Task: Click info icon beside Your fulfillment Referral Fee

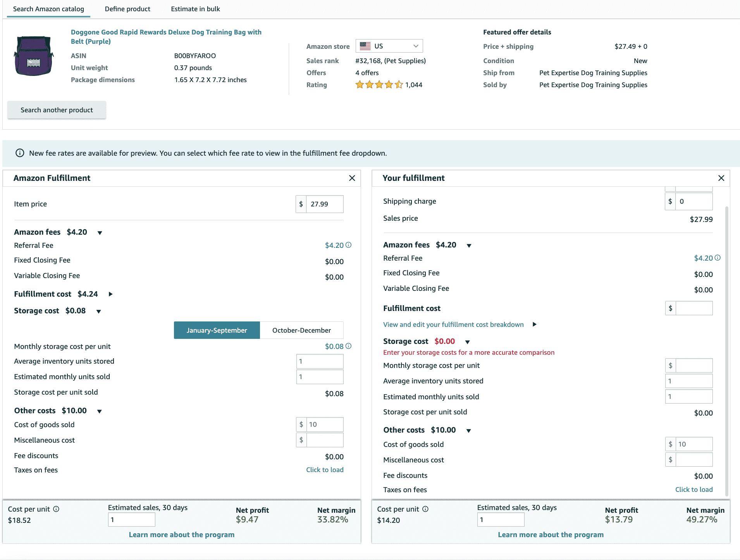Action: 718,258
